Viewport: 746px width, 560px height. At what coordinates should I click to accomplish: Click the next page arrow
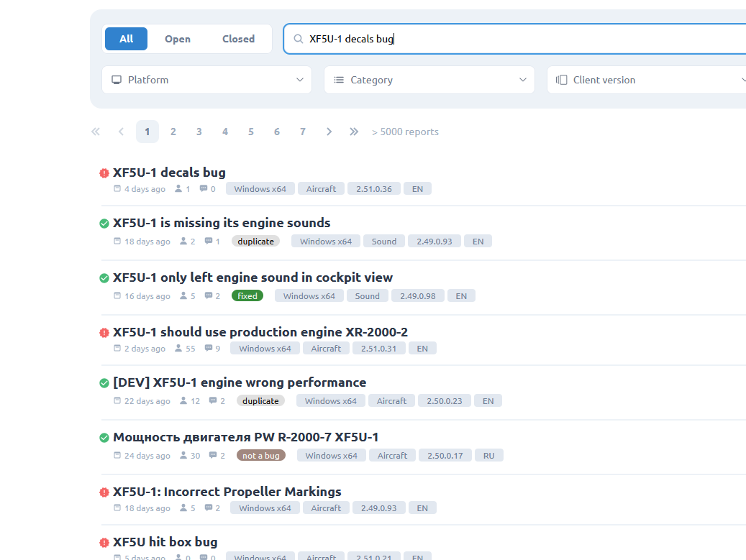pos(329,132)
